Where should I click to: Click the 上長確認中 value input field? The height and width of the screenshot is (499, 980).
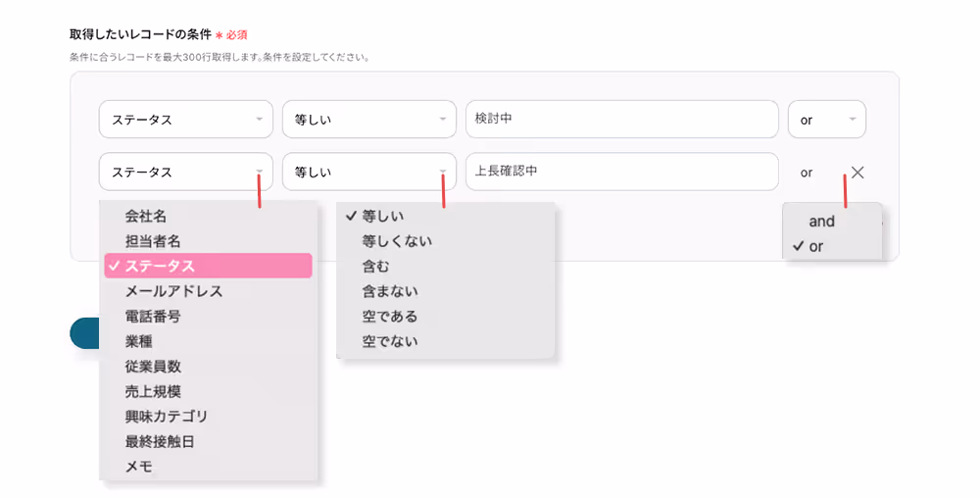tap(622, 172)
